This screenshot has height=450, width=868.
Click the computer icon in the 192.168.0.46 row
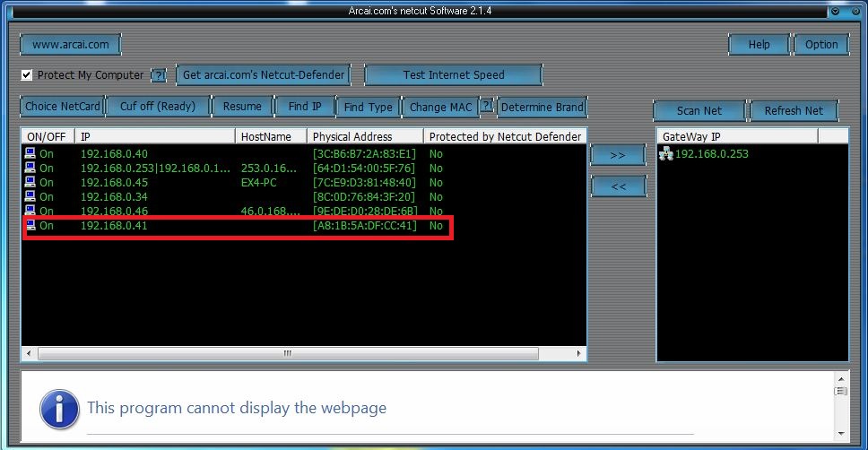pos(30,211)
